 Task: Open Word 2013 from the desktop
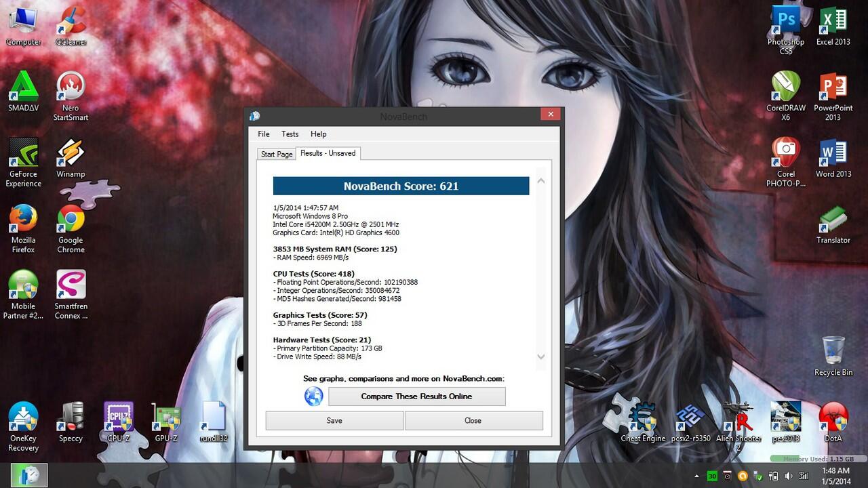(833, 152)
